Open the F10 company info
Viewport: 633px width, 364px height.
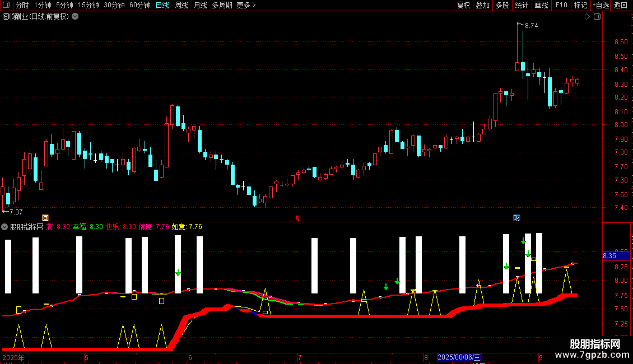pyautogui.click(x=561, y=5)
